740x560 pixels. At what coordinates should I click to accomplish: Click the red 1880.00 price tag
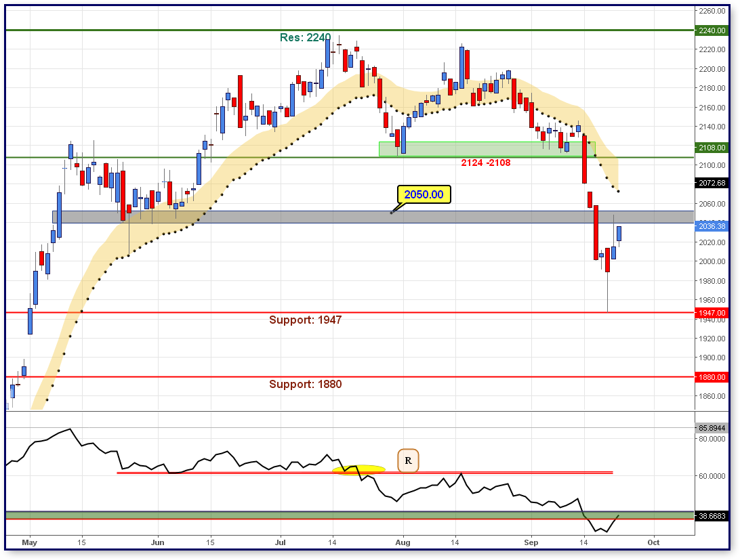pyautogui.click(x=712, y=377)
